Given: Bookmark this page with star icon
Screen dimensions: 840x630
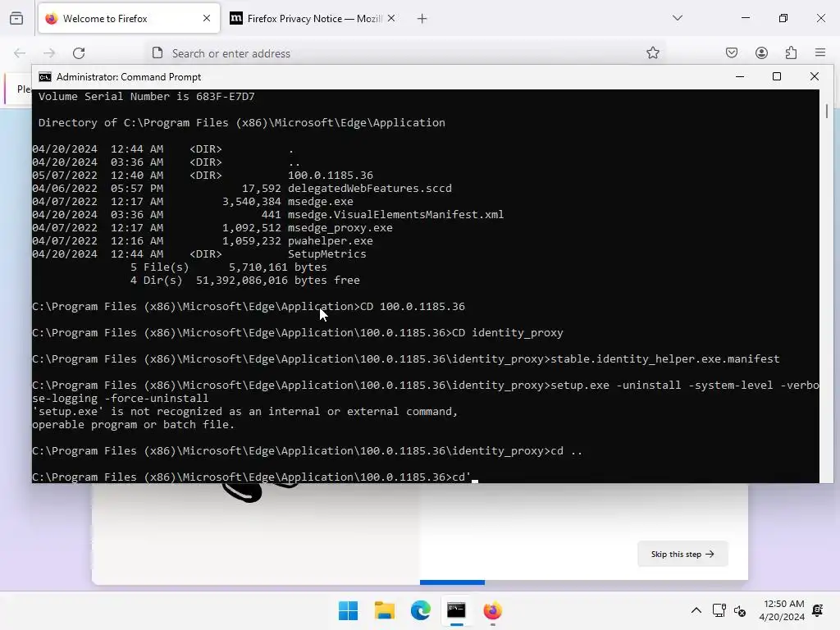Looking at the screenshot, I should click(652, 52).
